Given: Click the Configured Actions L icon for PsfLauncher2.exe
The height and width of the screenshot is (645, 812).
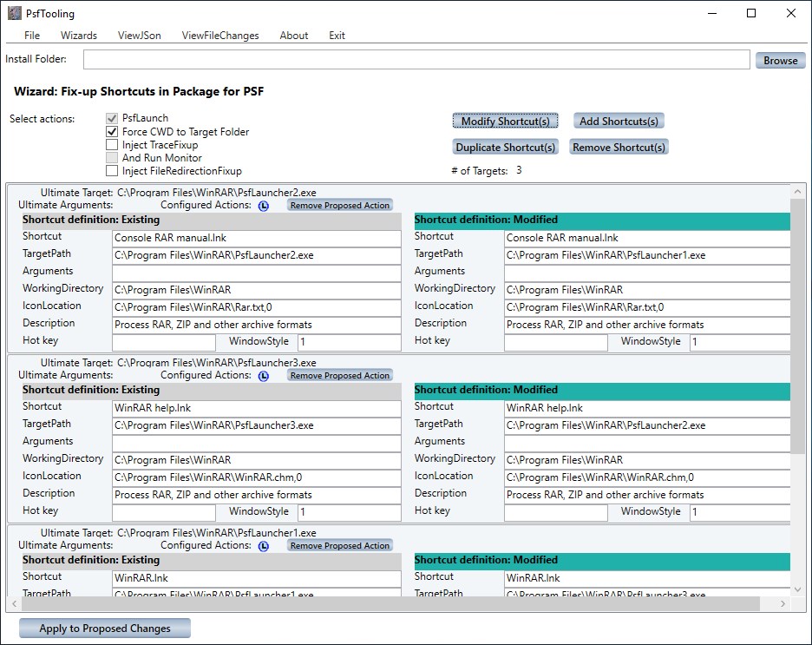Looking at the screenshot, I should [x=264, y=206].
